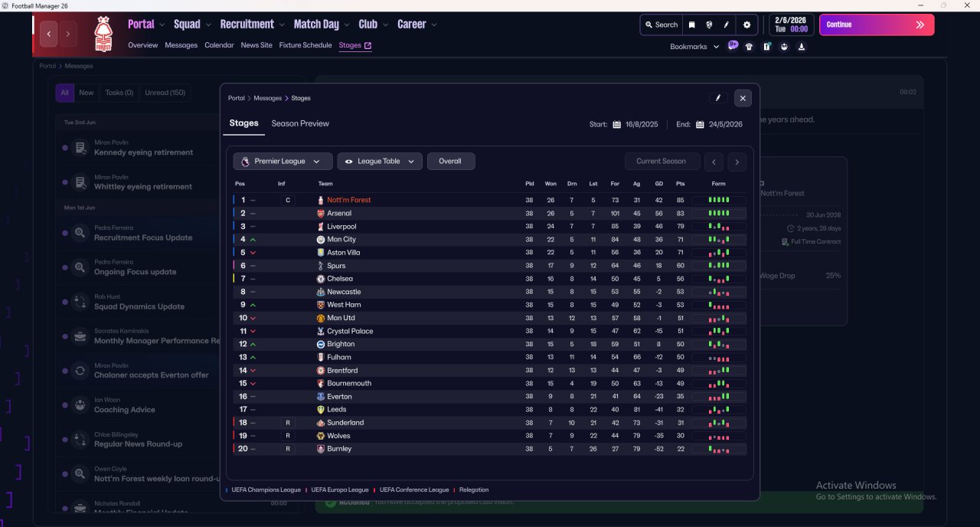Screen dimensions: 980x527
Task: Open the world globe icon in top toolbar
Action: click(710, 25)
